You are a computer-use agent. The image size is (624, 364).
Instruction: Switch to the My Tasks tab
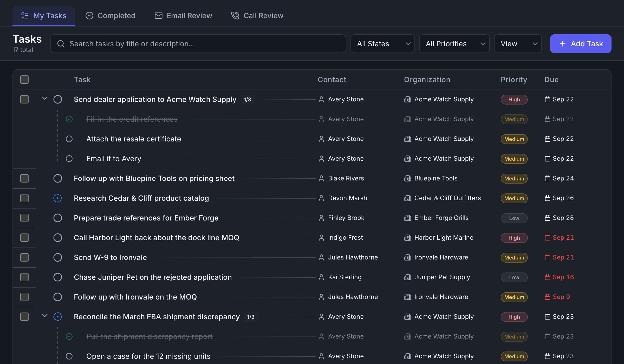[44, 16]
